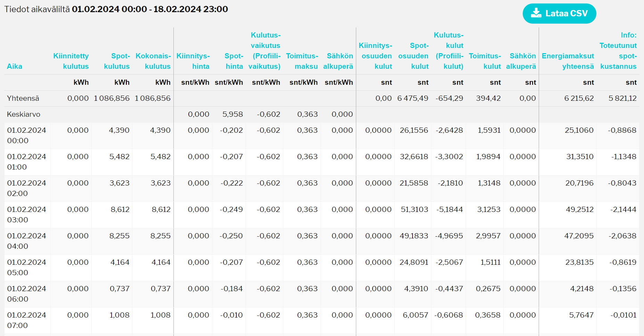
Task: Click the Info: Toteutunut spot-kustannus header
Action: [618, 51]
